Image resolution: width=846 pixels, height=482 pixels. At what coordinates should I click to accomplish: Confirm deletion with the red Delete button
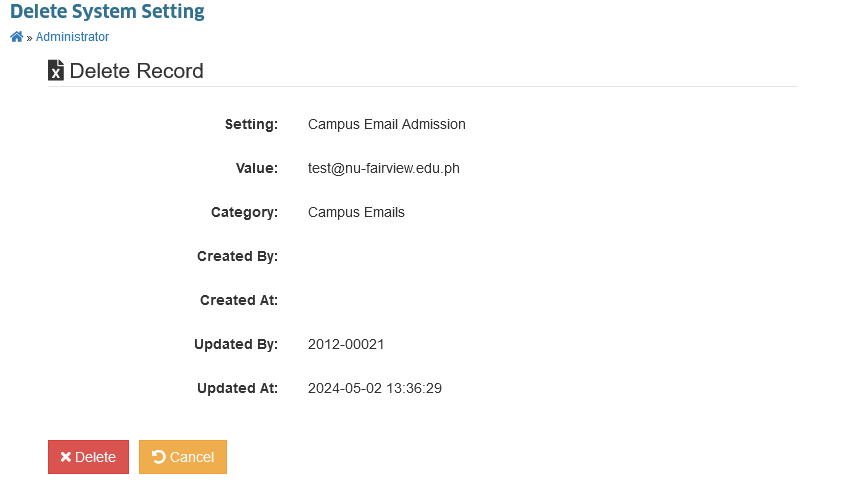tap(88, 457)
